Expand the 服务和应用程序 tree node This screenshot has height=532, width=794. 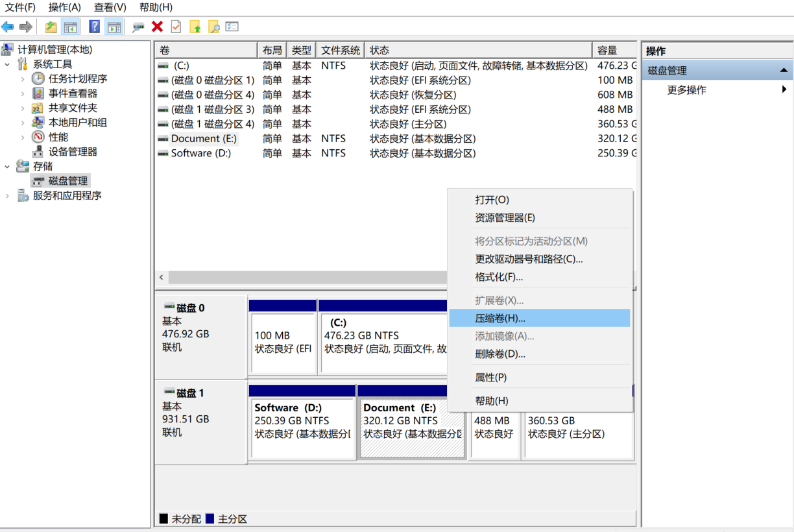pyautogui.click(x=8, y=196)
